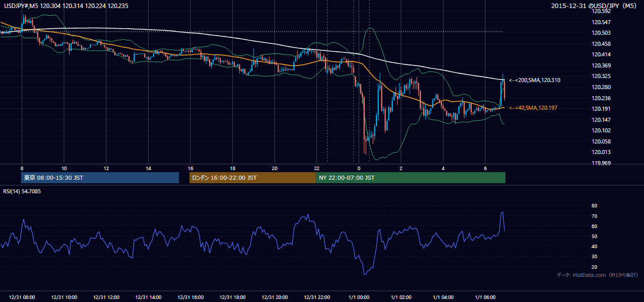Click the 120.414 price axis label

pos(602,54)
